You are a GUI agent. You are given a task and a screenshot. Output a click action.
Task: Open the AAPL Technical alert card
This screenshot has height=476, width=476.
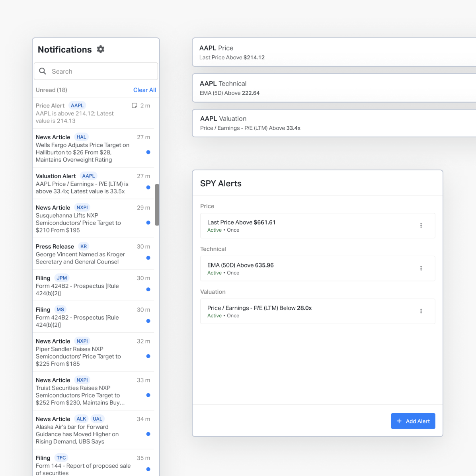pos(334,88)
